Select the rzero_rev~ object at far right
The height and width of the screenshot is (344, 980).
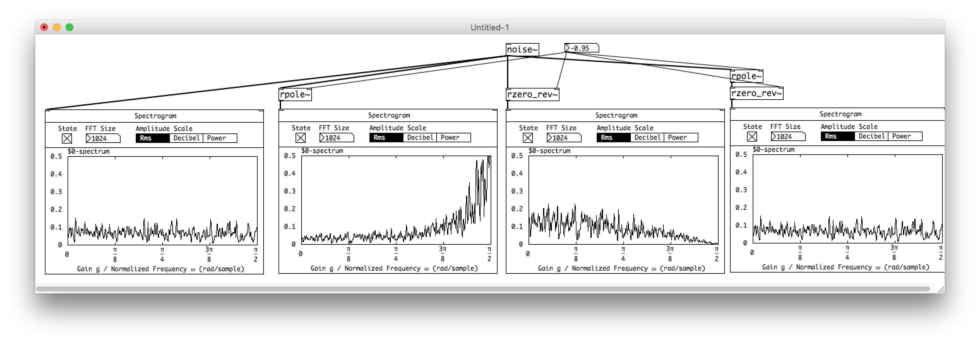tap(757, 93)
